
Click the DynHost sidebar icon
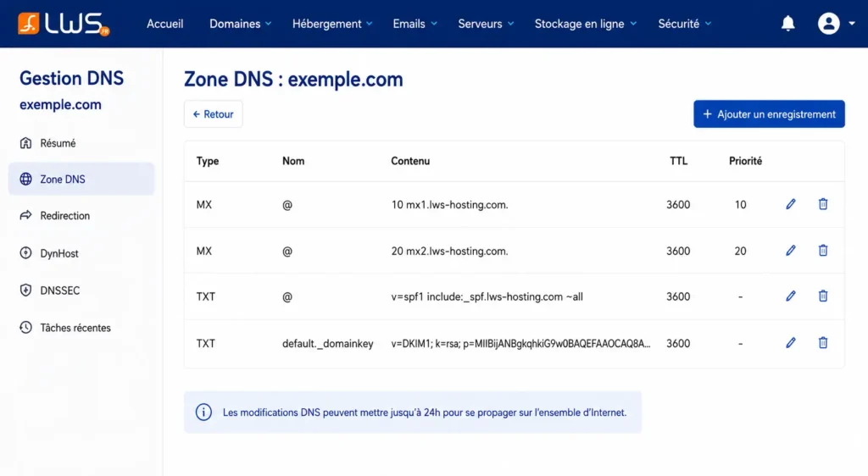(25, 253)
